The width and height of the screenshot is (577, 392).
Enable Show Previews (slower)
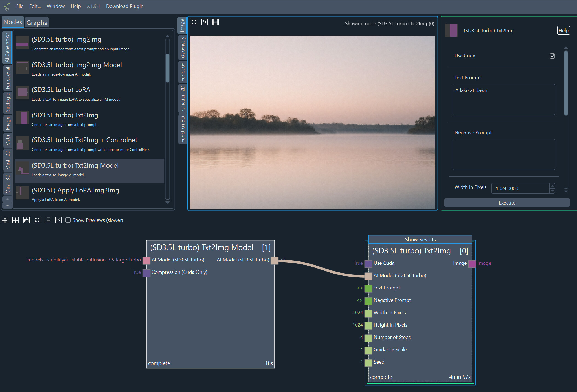point(68,220)
